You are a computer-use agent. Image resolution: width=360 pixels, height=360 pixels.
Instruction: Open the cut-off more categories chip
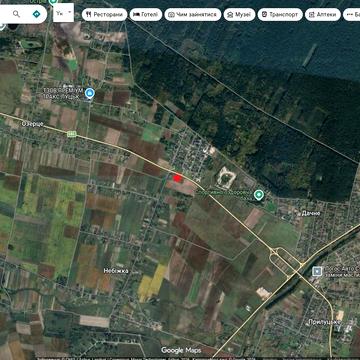click(352, 15)
